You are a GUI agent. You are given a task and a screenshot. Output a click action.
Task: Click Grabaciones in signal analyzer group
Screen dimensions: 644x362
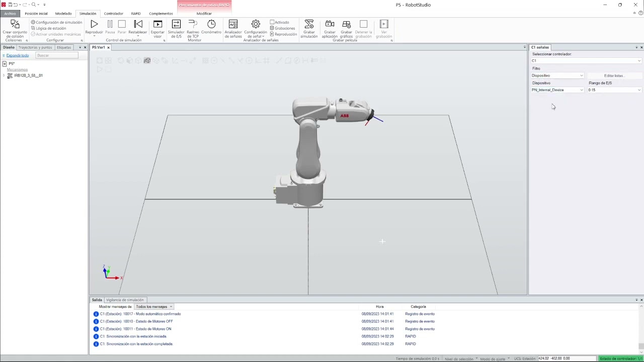(283, 28)
